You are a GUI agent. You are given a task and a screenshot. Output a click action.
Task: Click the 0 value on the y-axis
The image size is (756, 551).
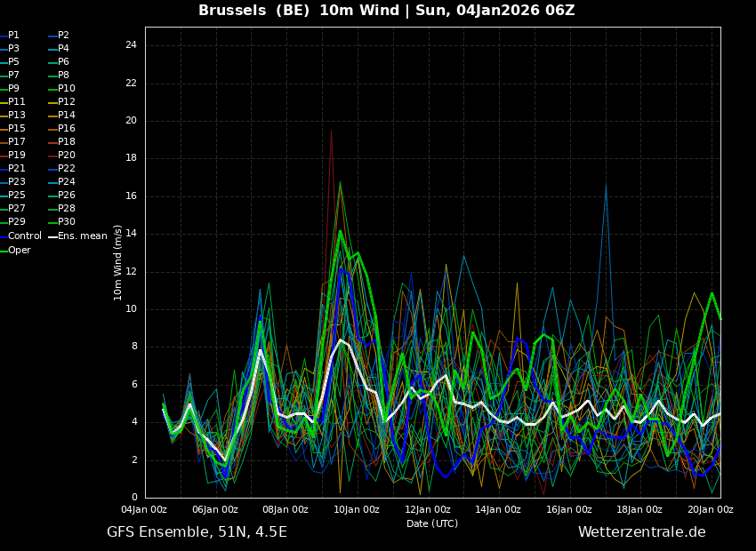[134, 498]
